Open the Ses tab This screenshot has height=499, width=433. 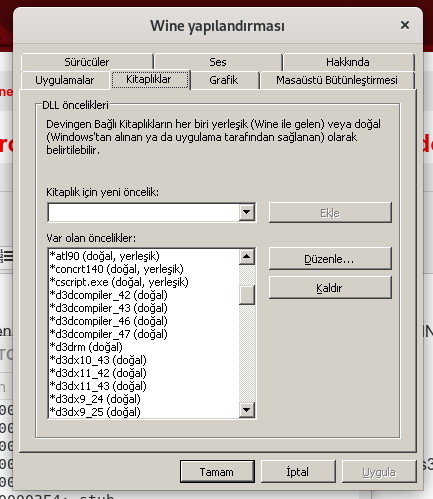[x=218, y=62]
